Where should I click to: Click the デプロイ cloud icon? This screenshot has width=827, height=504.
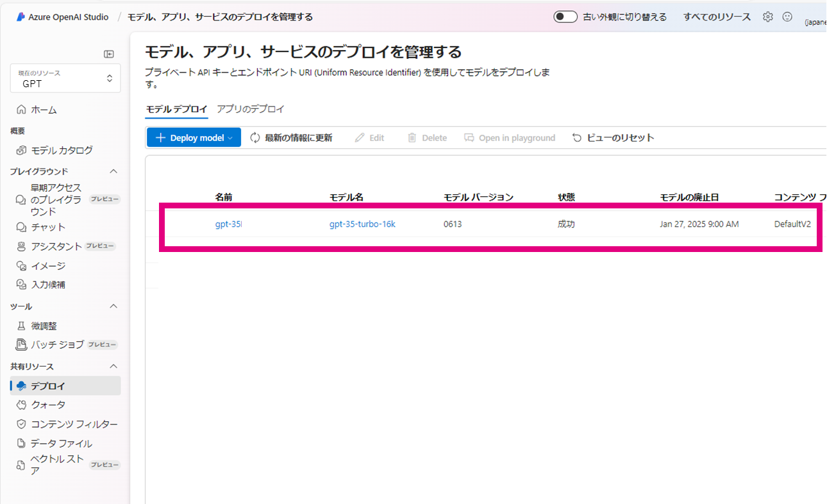click(21, 386)
